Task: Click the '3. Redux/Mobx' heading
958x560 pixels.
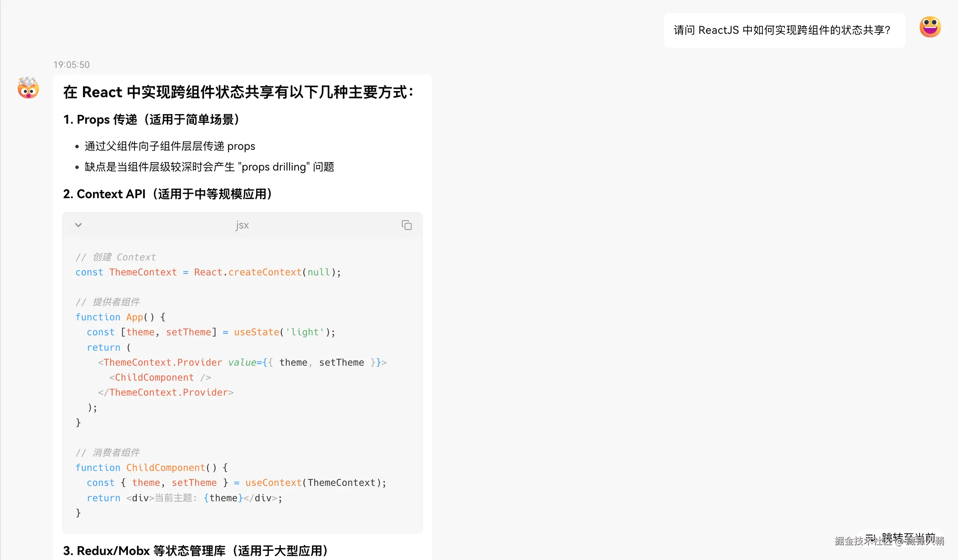Action: point(195,550)
